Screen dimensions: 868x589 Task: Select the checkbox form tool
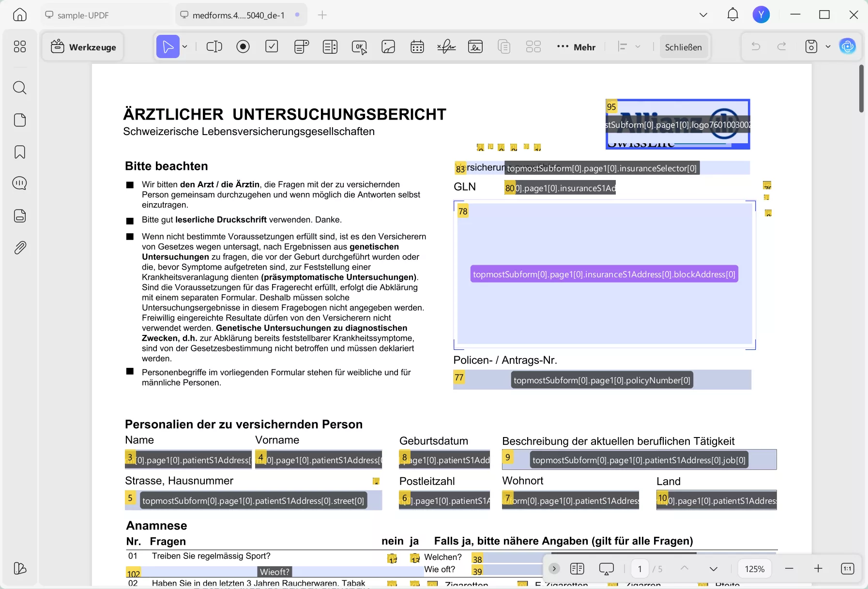(x=272, y=46)
